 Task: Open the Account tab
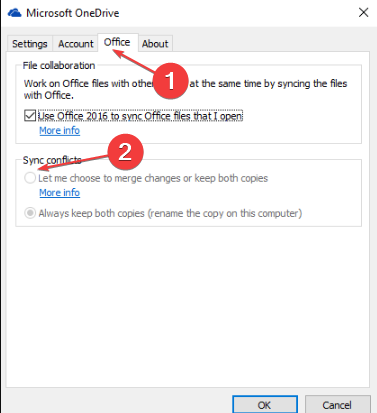(x=76, y=44)
